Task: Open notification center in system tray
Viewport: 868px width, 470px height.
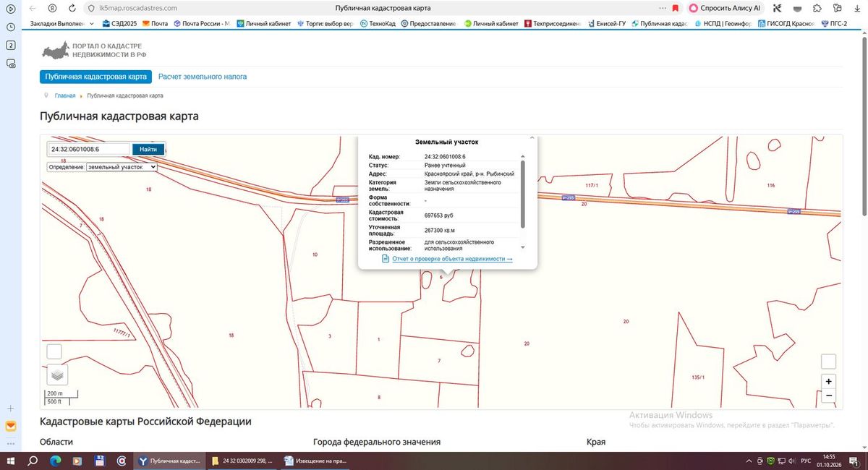Action: (x=854, y=461)
